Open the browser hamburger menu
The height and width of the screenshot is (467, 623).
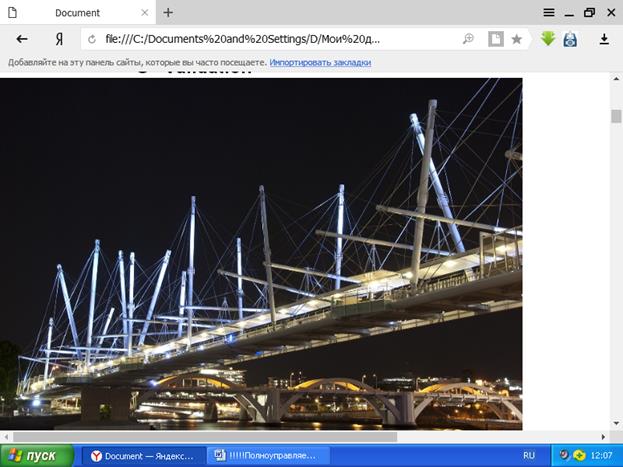[x=549, y=12]
